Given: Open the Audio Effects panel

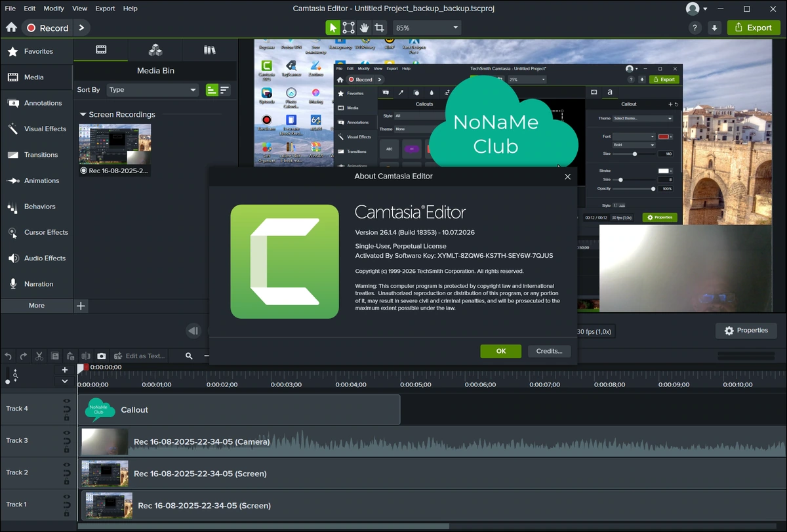Looking at the screenshot, I should [x=37, y=258].
